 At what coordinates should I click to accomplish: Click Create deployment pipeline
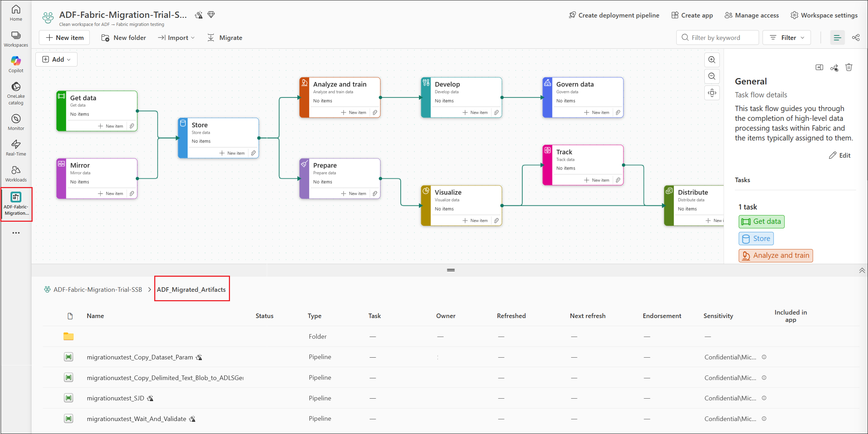point(614,15)
